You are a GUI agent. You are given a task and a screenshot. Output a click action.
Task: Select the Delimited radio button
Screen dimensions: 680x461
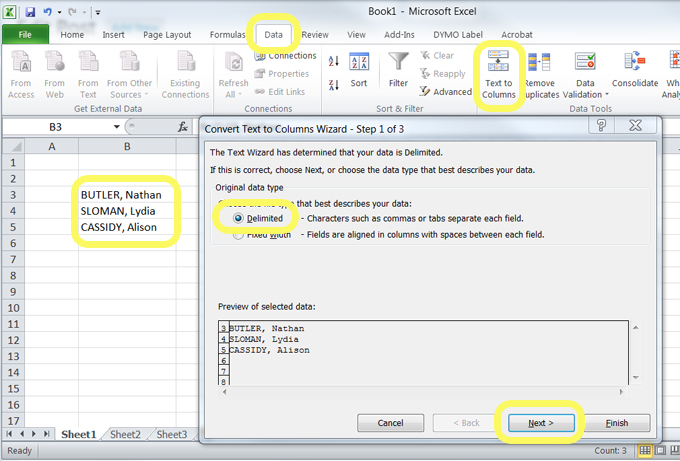[239, 217]
